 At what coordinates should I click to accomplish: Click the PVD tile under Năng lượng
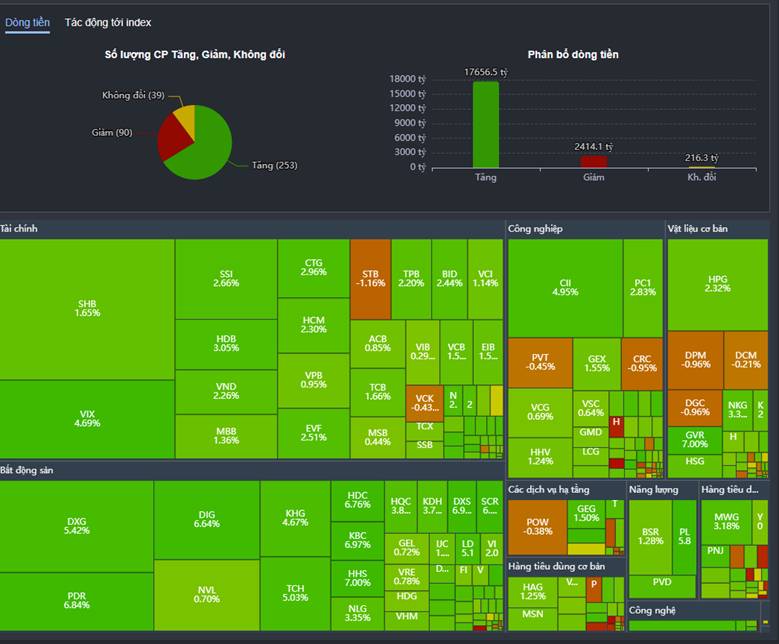(662, 586)
